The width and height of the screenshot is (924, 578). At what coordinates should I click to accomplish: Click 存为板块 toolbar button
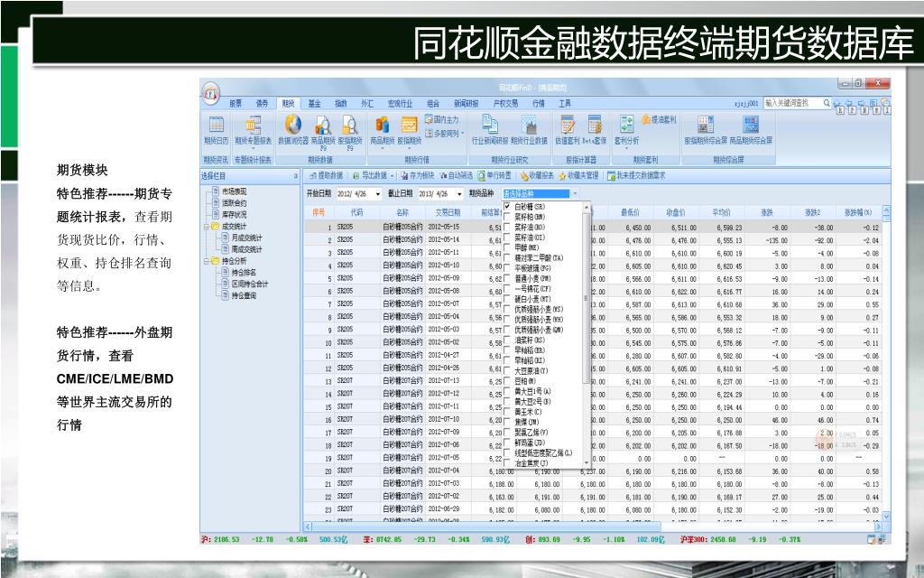pos(417,176)
